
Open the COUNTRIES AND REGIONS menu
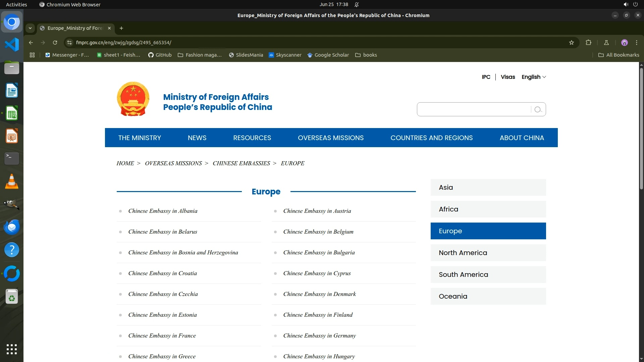[431, 138]
